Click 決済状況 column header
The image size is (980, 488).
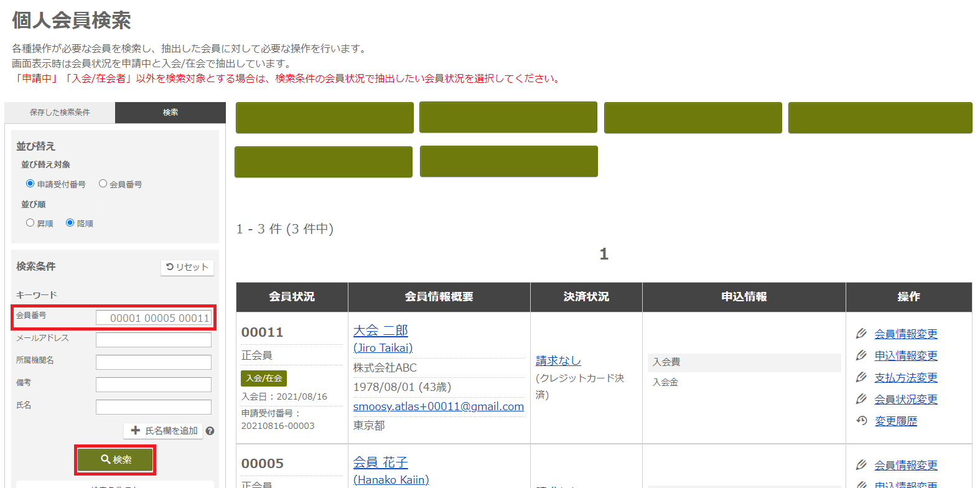(586, 297)
